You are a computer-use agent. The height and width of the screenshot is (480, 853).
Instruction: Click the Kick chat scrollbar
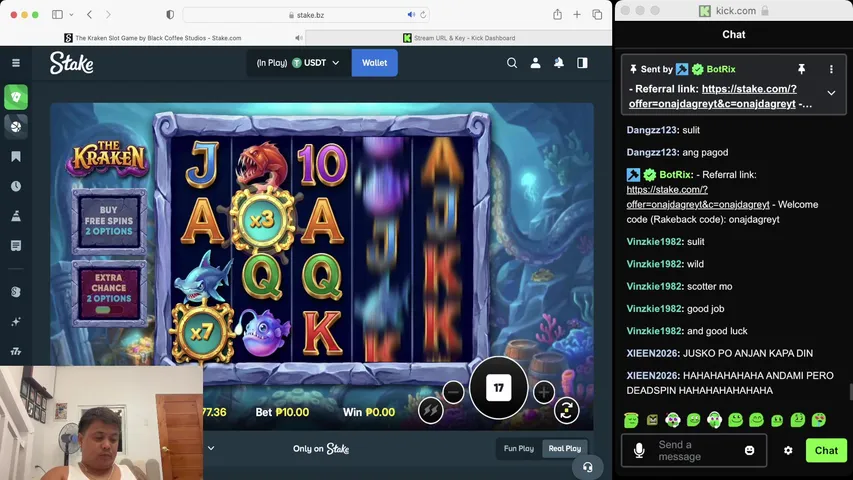[x=850, y=392]
